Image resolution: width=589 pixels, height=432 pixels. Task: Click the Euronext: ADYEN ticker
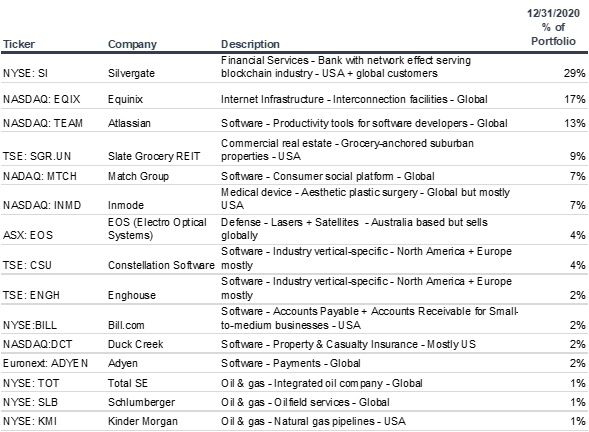coord(45,364)
